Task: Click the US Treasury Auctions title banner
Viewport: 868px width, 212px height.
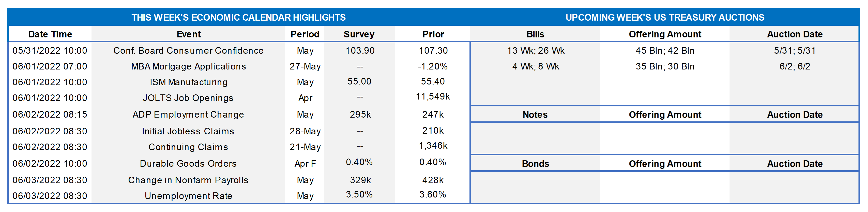Action: (664, 17)
